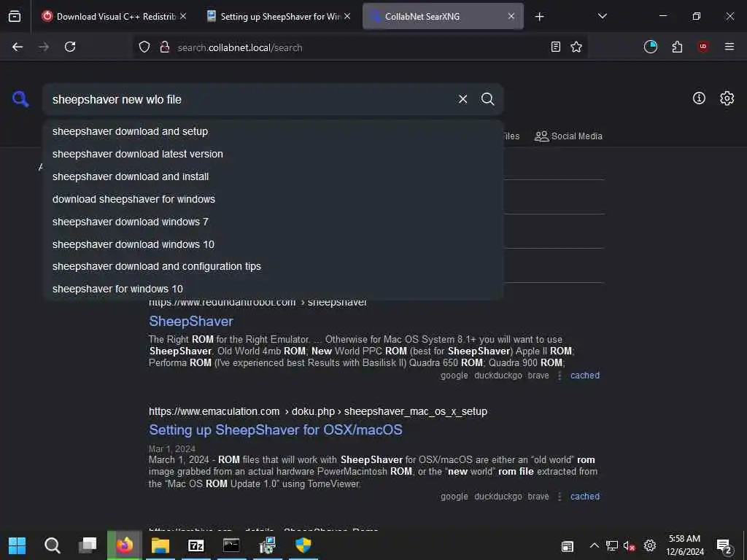Select the CollabNet SearXNG tab
The height and width of the screenshot is (560, 747).
[x=438, y=16]
